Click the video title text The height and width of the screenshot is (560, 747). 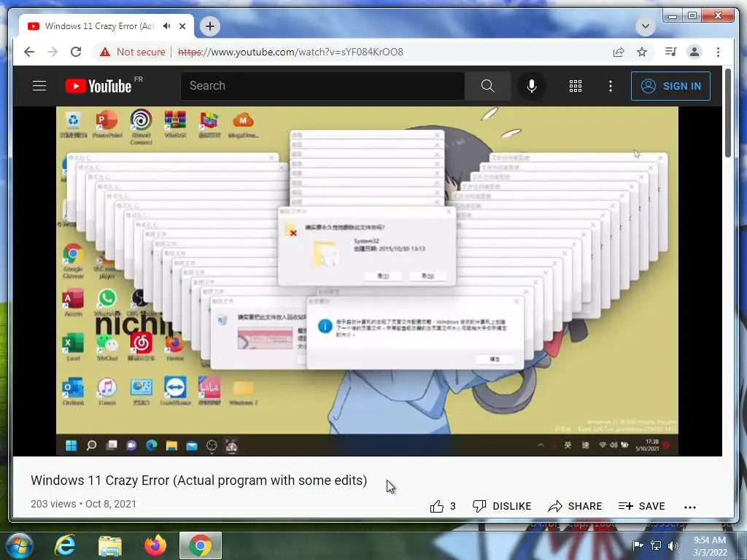199,481
